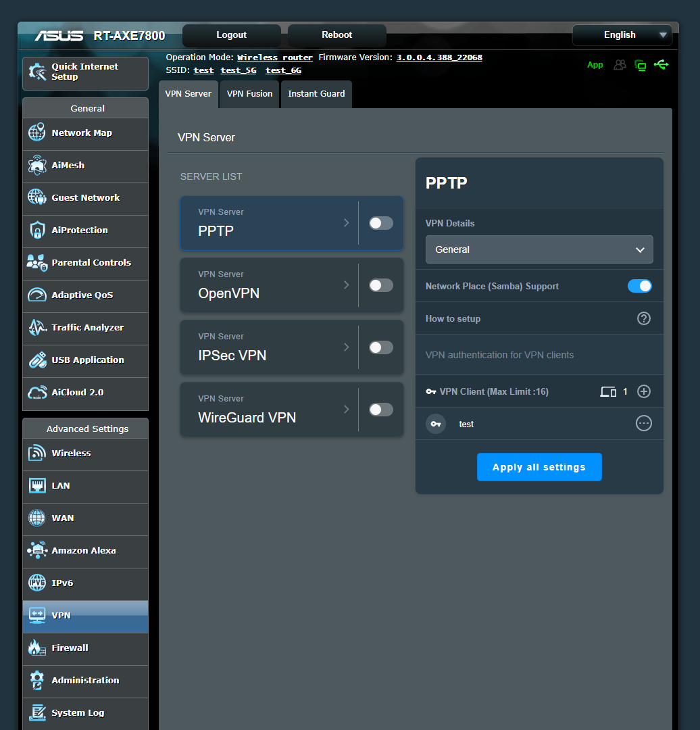Click the network devices status icon
Viewport: 700px width, 730px height.
click(641, 65)
